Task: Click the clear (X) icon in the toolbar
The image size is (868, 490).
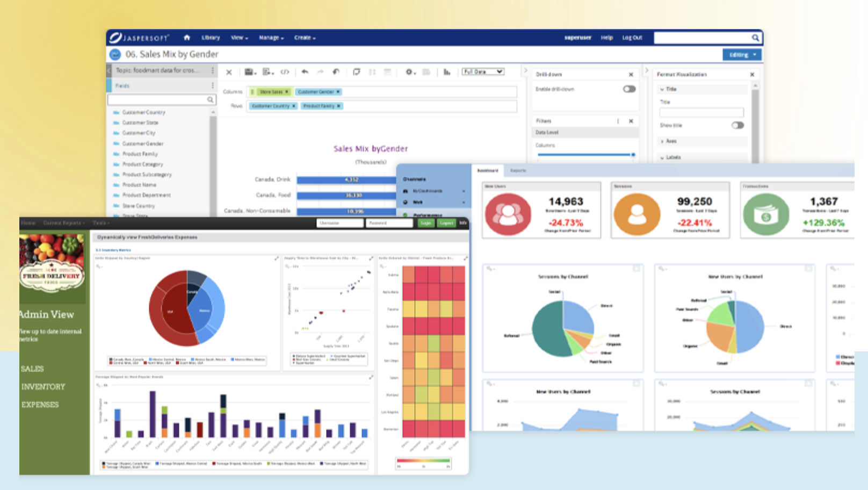Action: 229,72
